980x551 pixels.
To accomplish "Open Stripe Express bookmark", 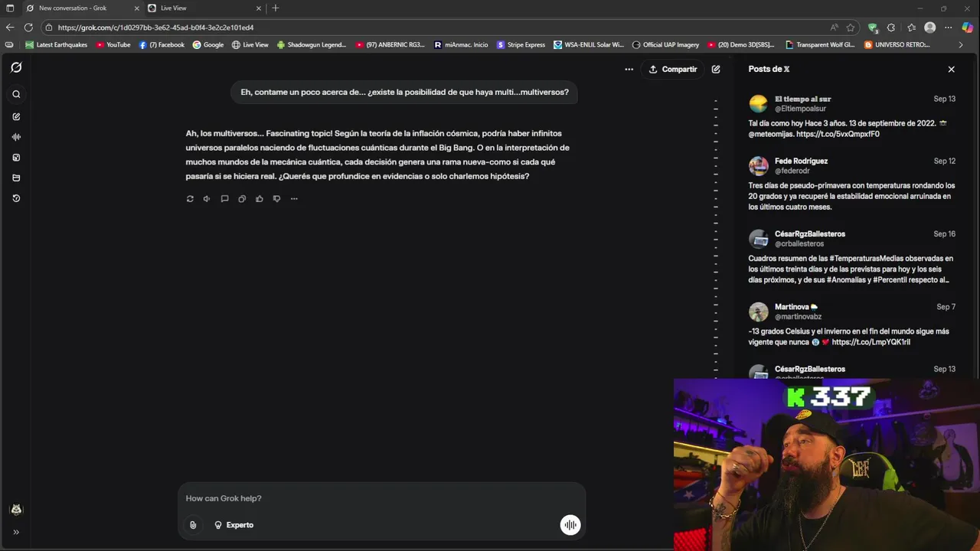I will click(x=521, y=44).
